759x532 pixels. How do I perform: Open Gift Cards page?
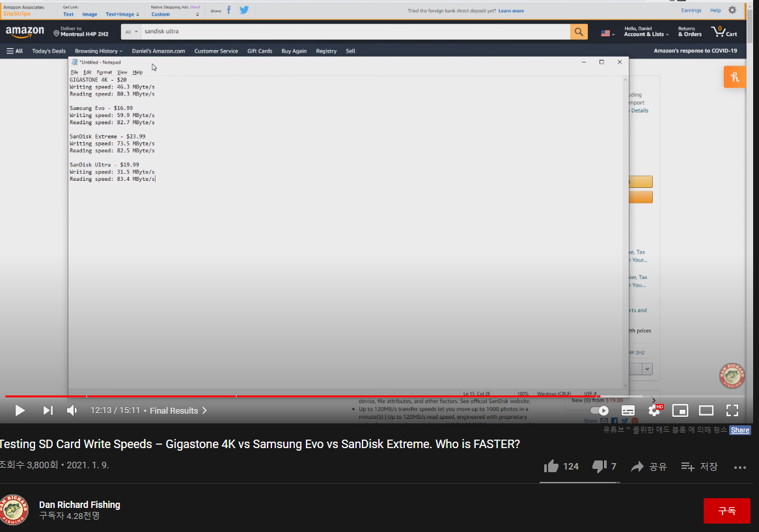(260, 51)
